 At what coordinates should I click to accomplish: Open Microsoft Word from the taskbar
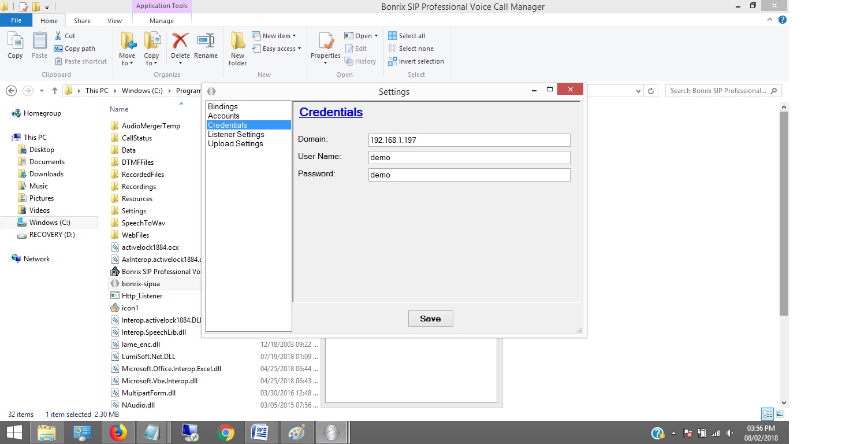tap(261, 432)
